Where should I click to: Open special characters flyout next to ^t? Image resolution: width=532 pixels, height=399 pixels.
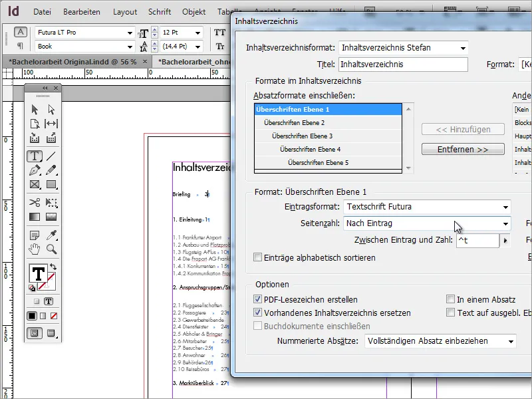pos(505,240)
